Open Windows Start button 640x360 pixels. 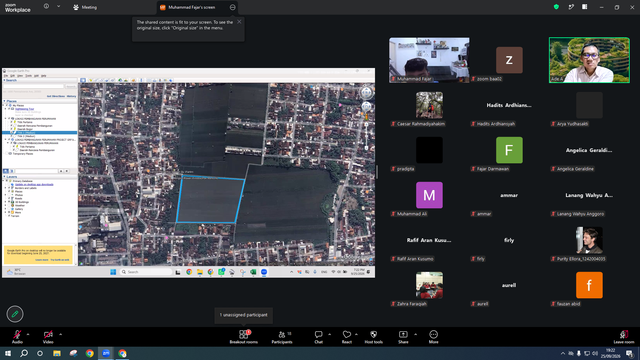click(x=8, y=353)
